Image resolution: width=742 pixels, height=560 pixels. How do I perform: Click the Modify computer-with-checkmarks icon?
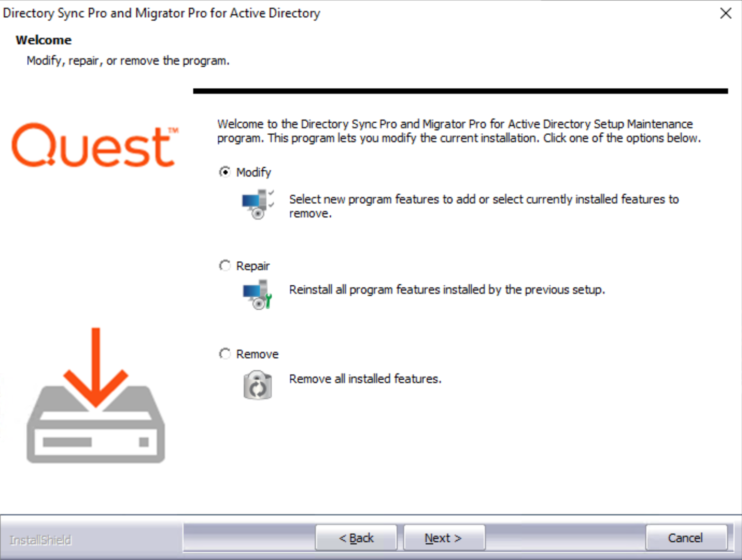[258, 204]
